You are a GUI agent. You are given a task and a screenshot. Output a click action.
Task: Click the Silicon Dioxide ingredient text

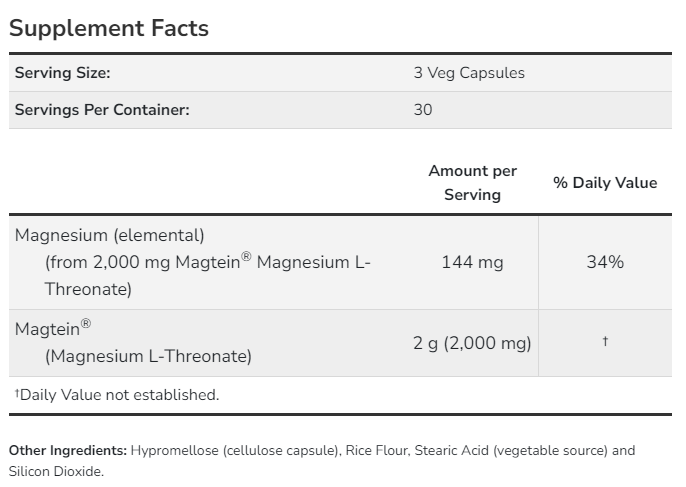pos(55,471)
